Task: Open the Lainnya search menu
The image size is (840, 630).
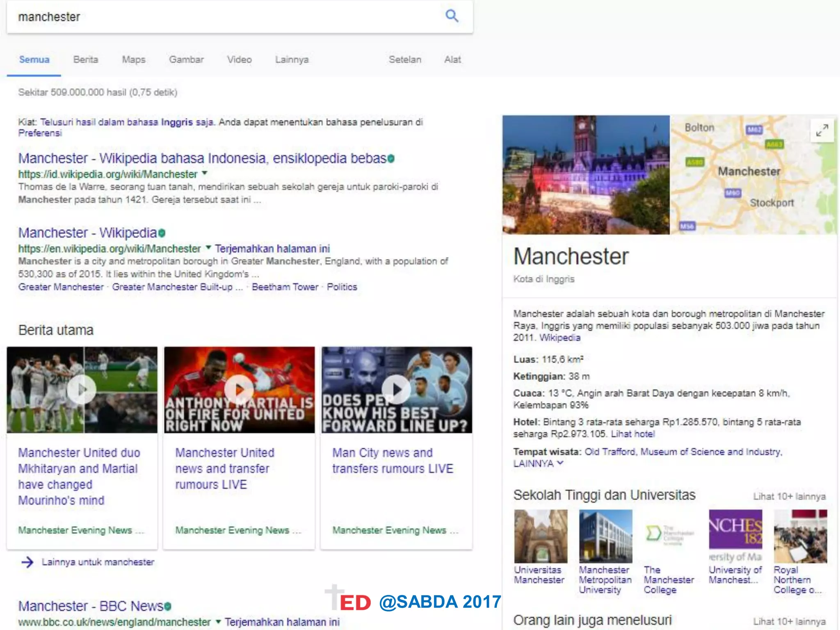Action: click(292, 60)
